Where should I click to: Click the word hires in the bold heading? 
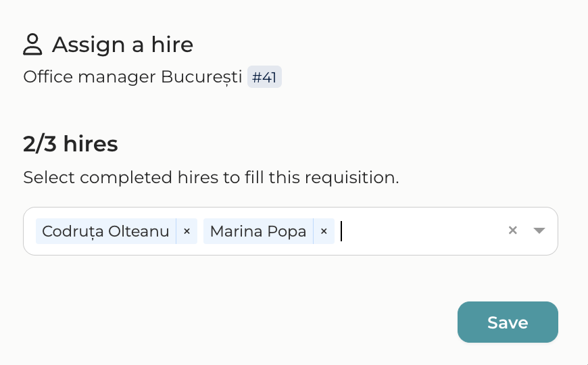tap(91, 143)
